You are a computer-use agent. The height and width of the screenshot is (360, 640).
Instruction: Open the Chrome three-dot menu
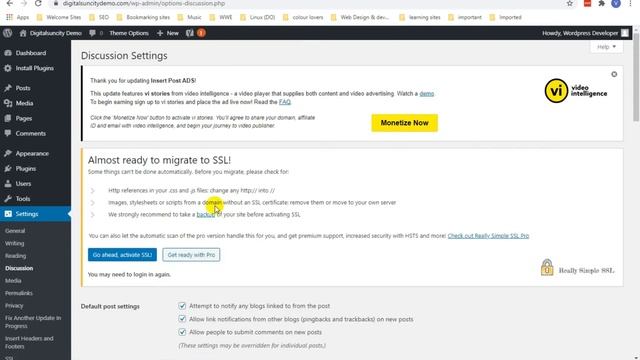pos(631,3)
